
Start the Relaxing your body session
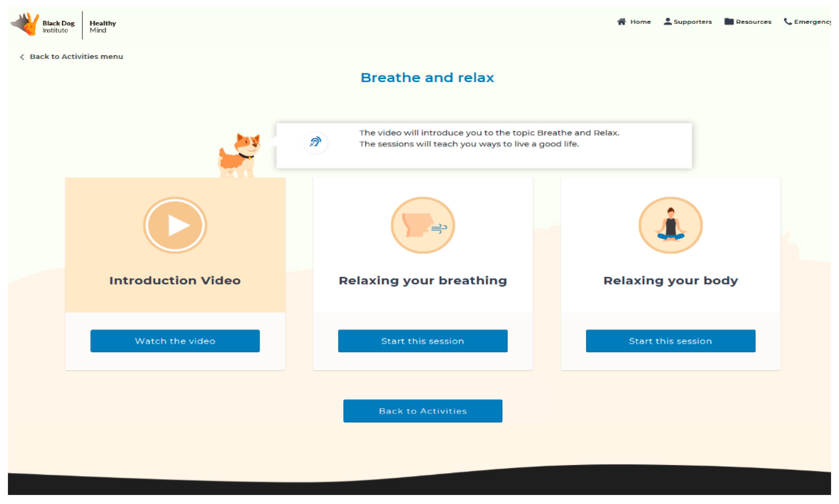670,341
